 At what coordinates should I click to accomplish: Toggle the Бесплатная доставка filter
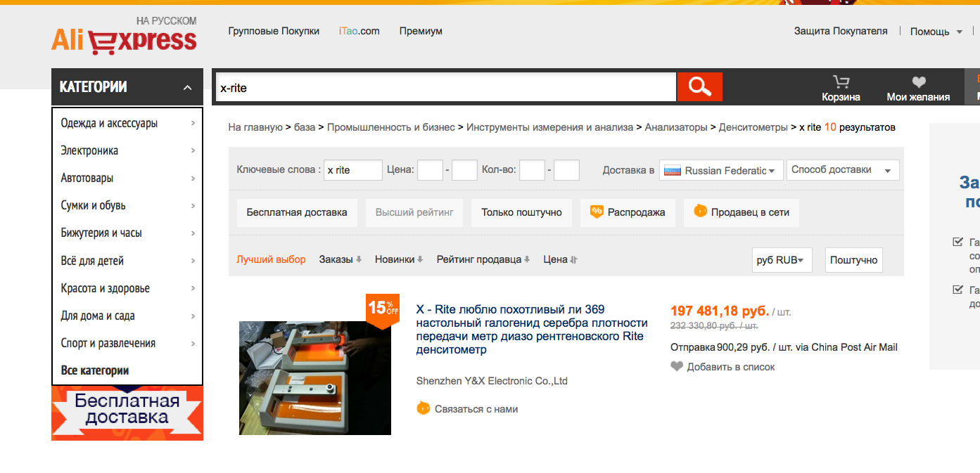coord(297,212)
